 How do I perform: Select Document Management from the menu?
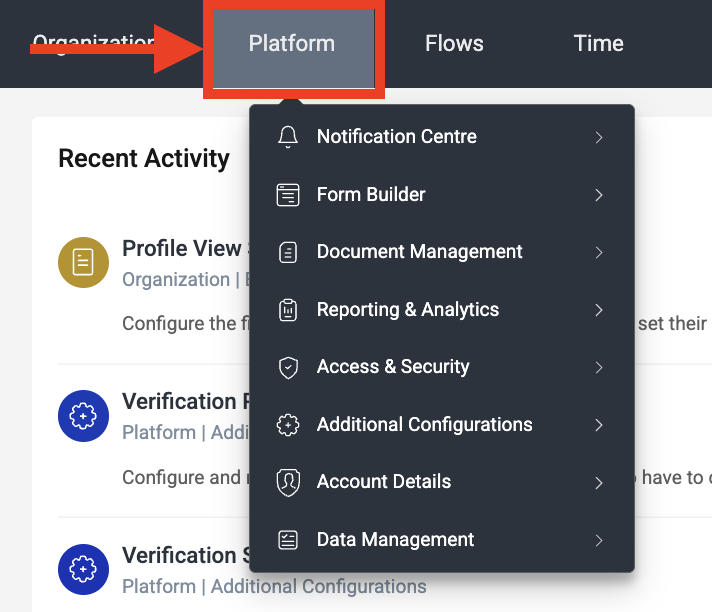419,252
